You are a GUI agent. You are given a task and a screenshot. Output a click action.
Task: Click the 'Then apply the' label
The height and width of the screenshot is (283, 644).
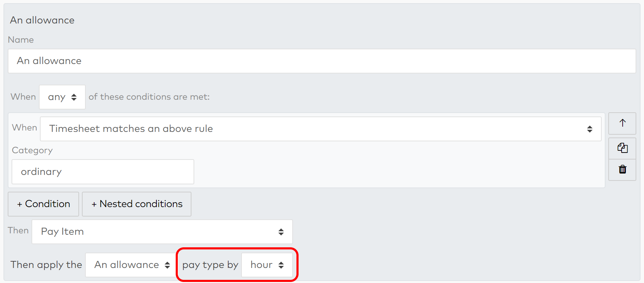click(x=46, y=265)
